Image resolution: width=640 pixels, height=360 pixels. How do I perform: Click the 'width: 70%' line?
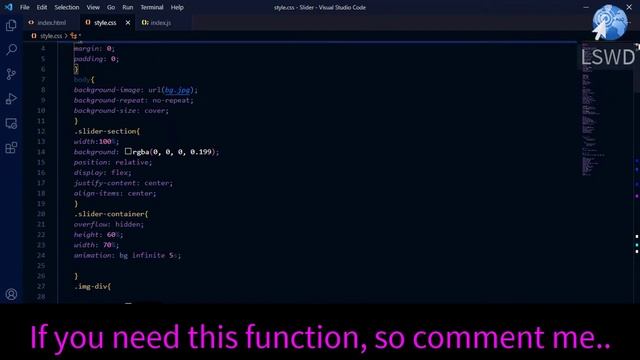(x=96, y=245)
